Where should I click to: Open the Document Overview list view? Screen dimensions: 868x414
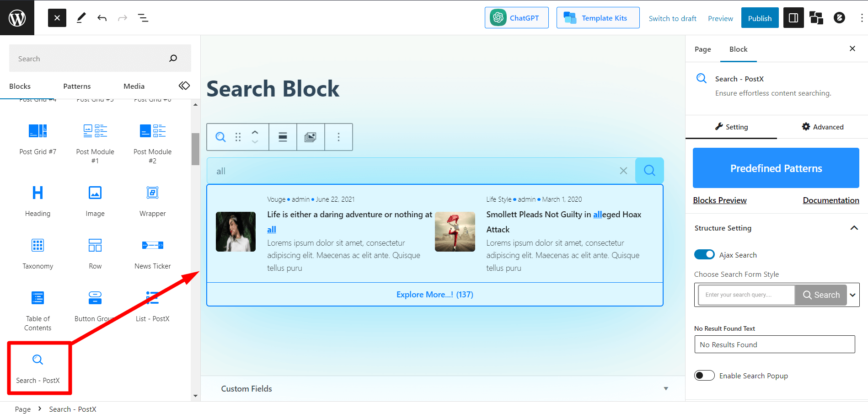pyautogui.click(x=143, y=18)
